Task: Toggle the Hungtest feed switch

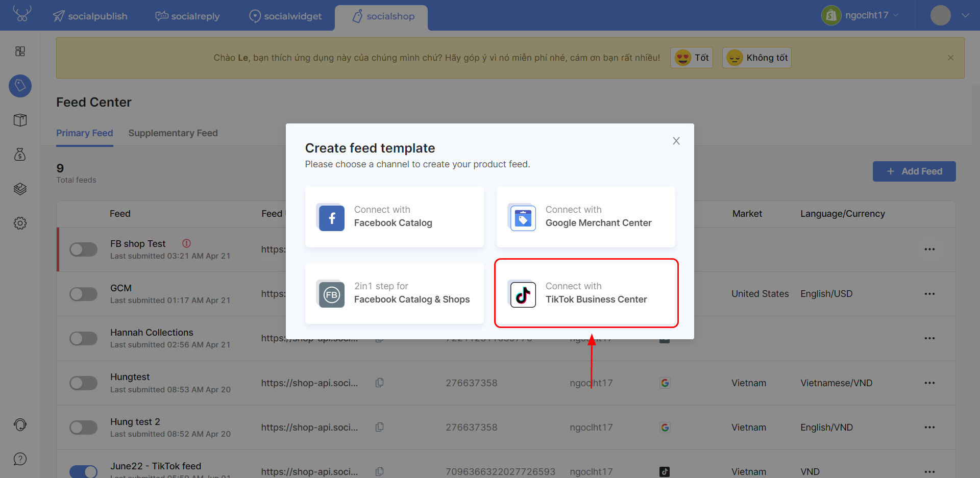Action: [x=84, y=383]
